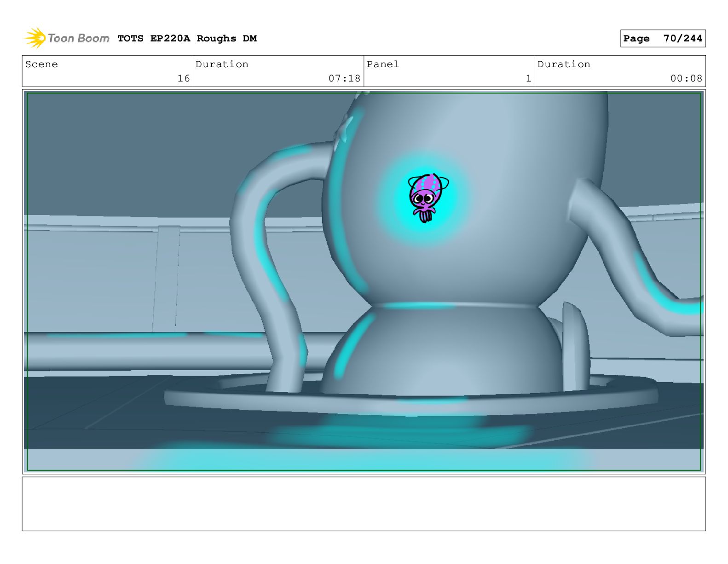The width and height of the screenshot is (728, 564).
Task: Click the 'Scene' header label
Action: tap(41, 64)
